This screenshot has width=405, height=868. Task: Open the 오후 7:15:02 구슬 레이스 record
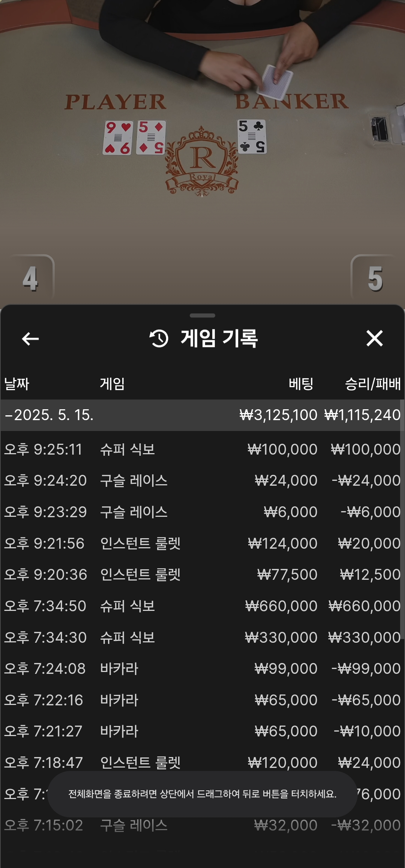tap(202, 825)
